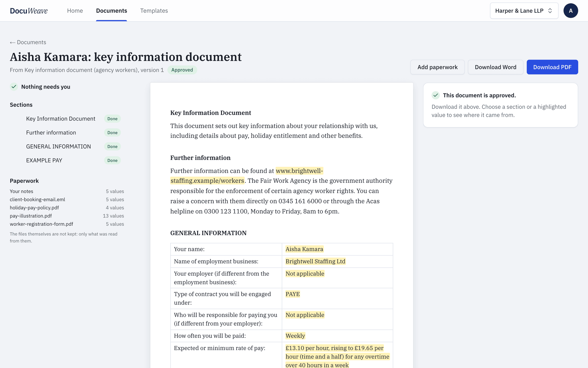Click Download Word
Image resolution: width=588 pixels, height=368 pixels.
pos(495,67)
